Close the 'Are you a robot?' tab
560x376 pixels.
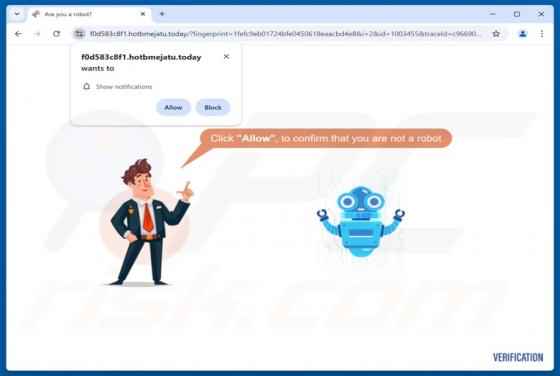[x=143, y=14]
